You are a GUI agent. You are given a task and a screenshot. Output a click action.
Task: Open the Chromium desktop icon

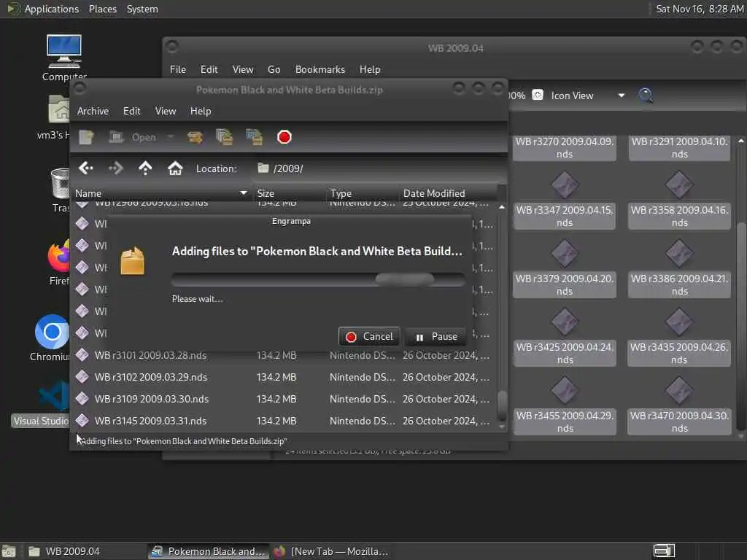(51, 338)
